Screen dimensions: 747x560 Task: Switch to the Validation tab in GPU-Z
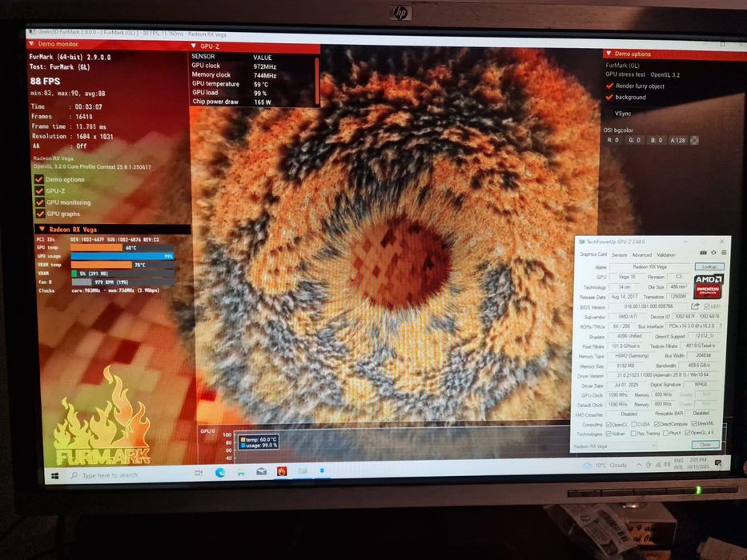pos(666,254)
